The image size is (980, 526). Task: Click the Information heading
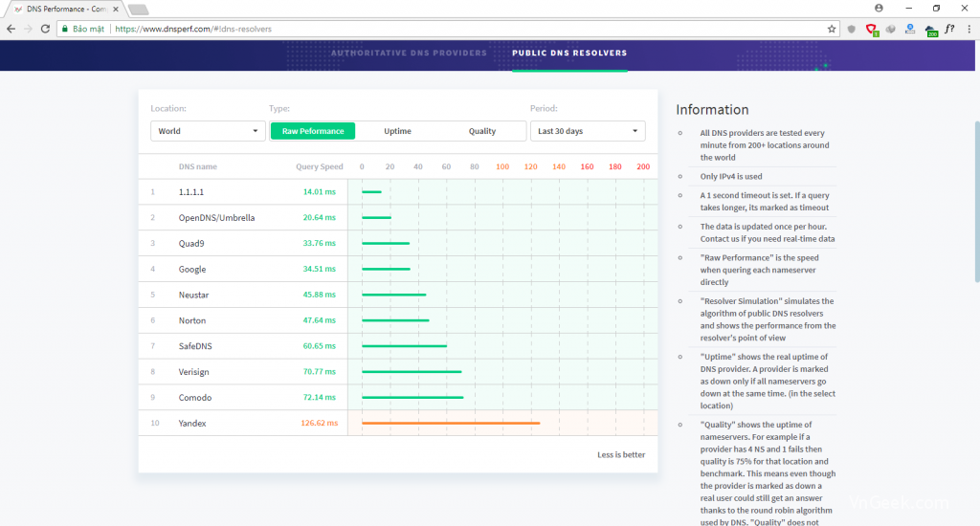pos(712,110)
